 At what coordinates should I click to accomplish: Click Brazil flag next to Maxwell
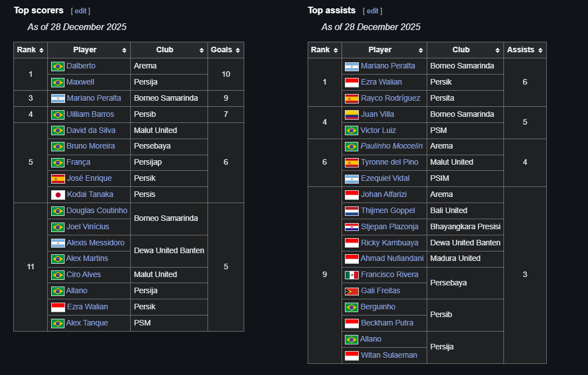[58, 82]
